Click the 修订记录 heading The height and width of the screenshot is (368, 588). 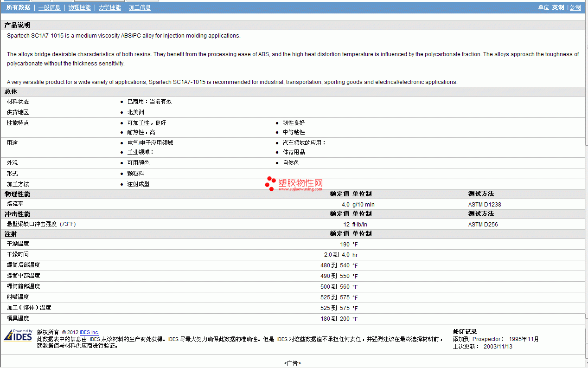(465, 331)
